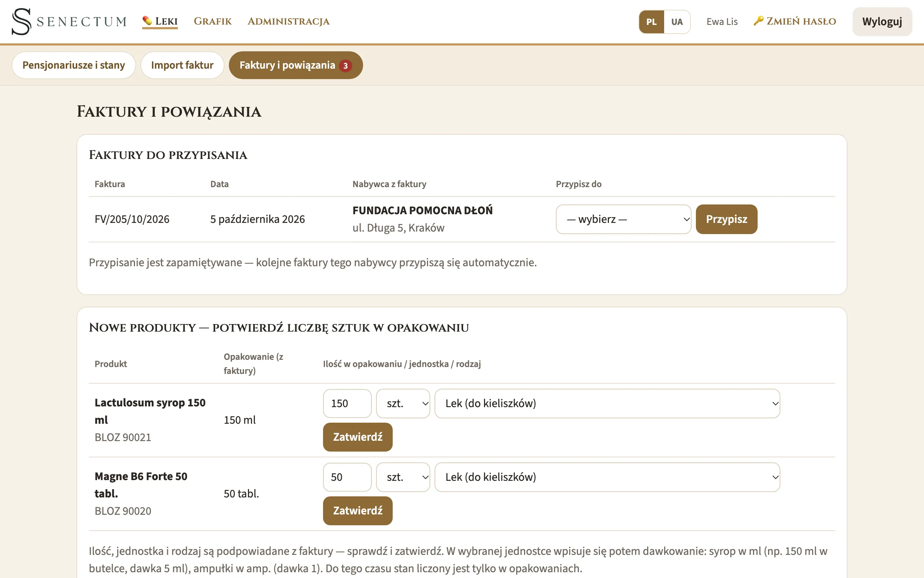The image size is (924, 578).
Task: Click the Faktura column header
Action: 110,184
